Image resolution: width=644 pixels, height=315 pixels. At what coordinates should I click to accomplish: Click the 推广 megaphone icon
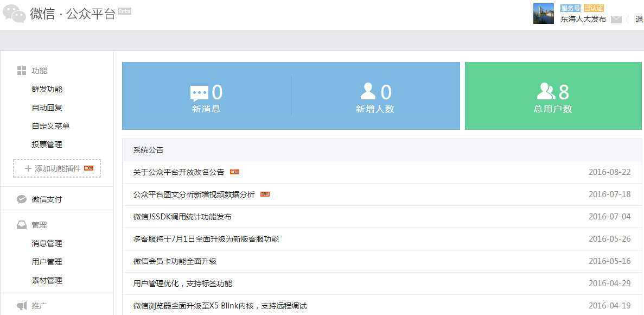pos(22,306)
